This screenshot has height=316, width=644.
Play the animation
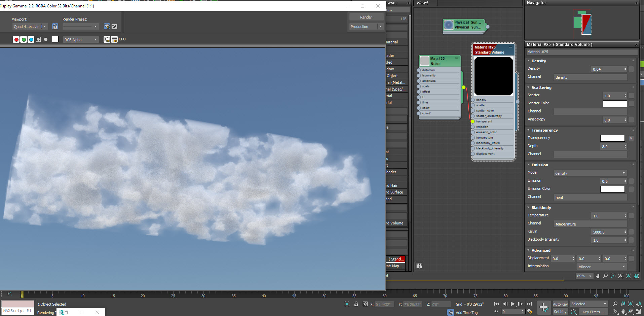pos(513,304)
